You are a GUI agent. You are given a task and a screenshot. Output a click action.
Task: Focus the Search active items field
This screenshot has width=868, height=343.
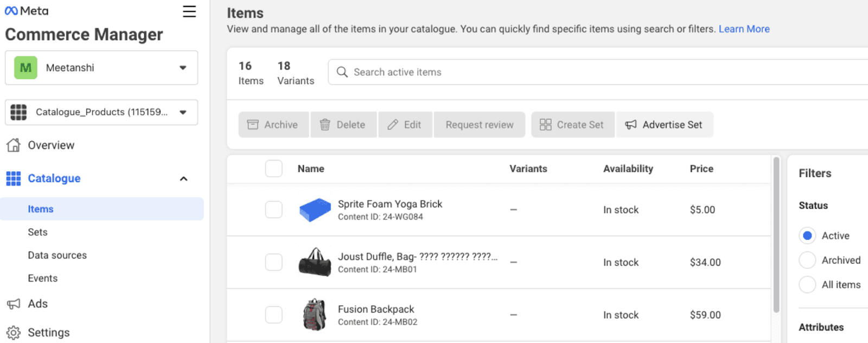coord(598,72)
